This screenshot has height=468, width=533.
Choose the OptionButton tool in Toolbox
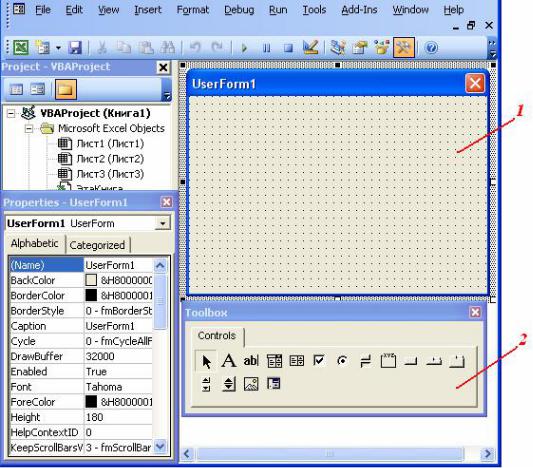[342, 361]
